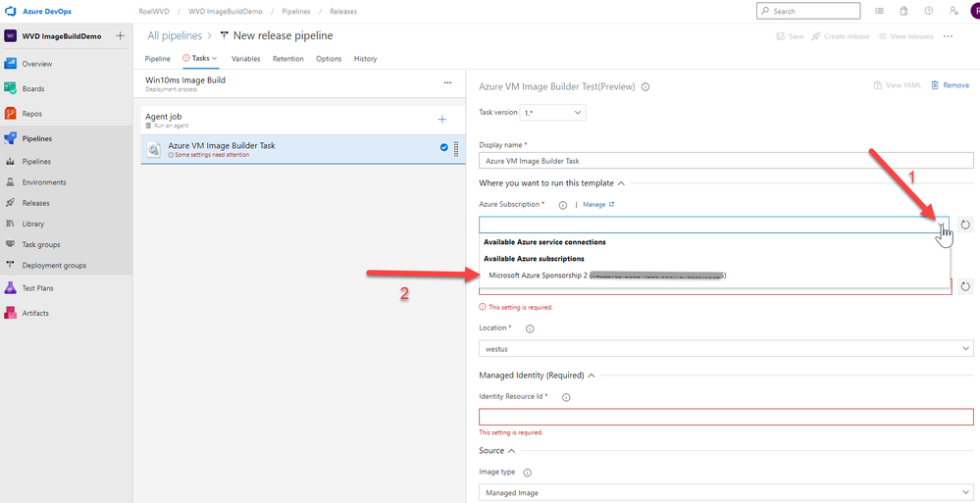Viewport: 980px width, 503px height.
Task: Add a task to Agent job with plus icon
Action: (x=441, y=120)
